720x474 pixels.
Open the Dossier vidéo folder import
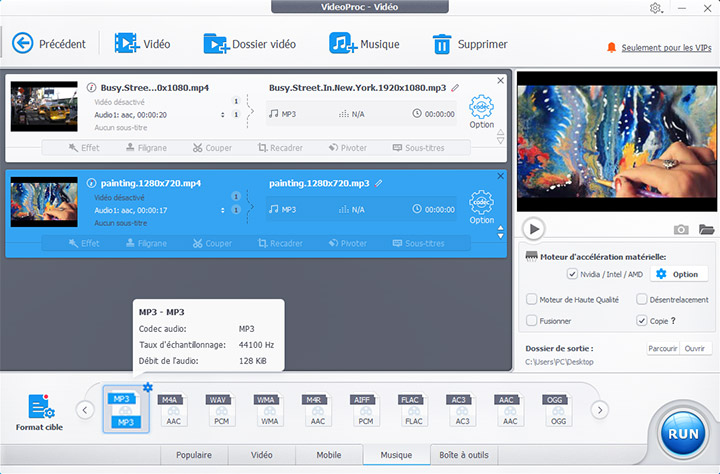216,44
